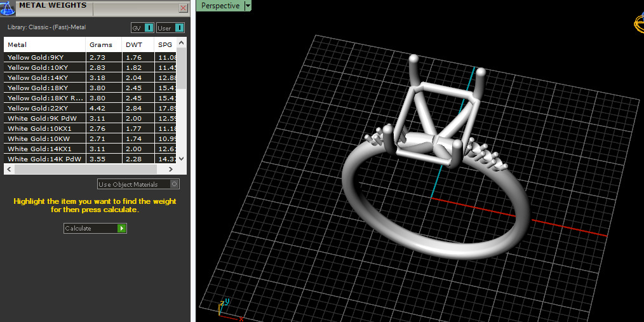Click the horizontal scrollbar right arrow
Screen dimensions: 644x322
point(171,169)
